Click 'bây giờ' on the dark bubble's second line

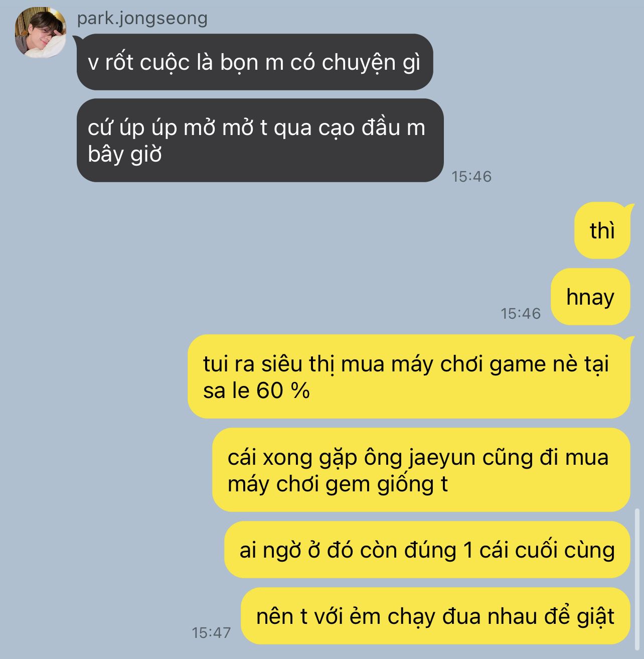coord(124,154)
